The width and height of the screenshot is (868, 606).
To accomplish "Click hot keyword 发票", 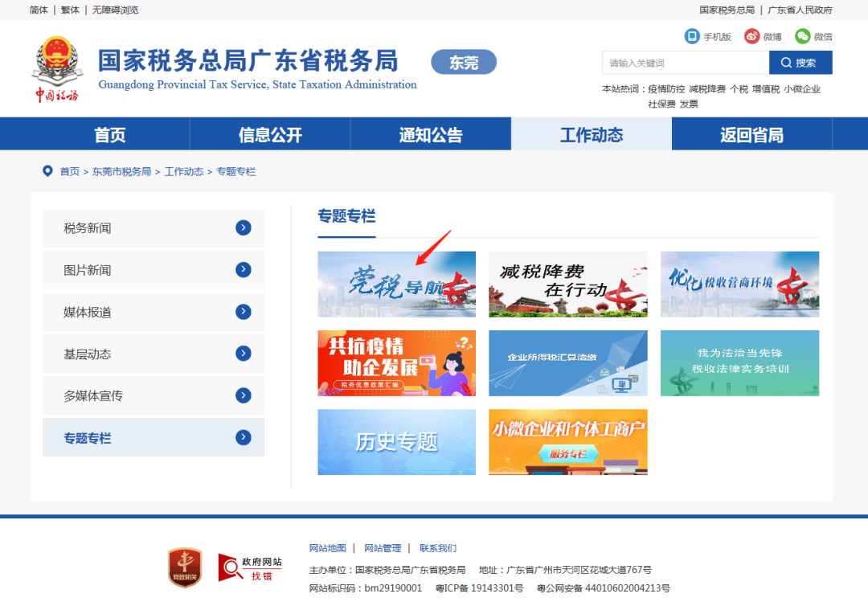I will (690, 104).
